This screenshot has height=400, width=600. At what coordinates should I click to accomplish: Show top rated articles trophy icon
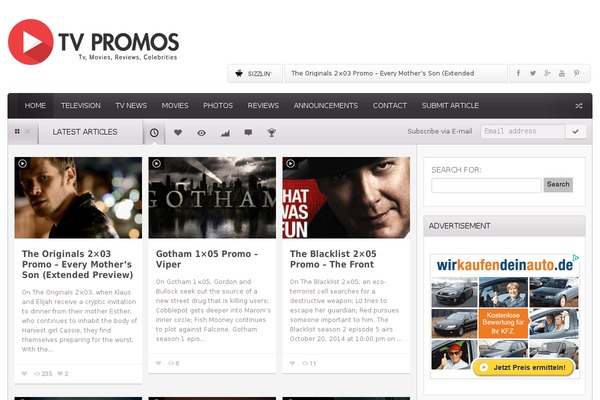[271, 132]
